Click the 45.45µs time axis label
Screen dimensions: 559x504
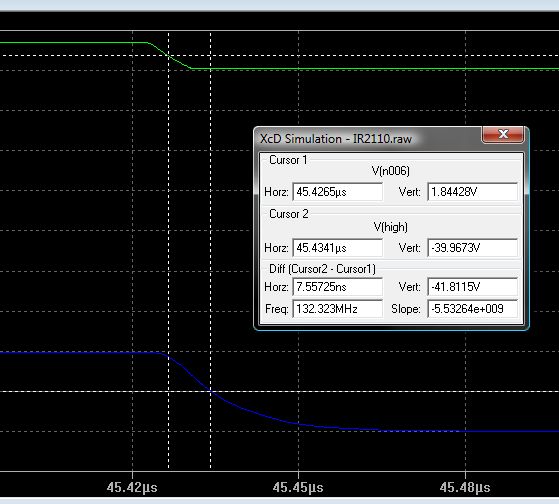298,487
